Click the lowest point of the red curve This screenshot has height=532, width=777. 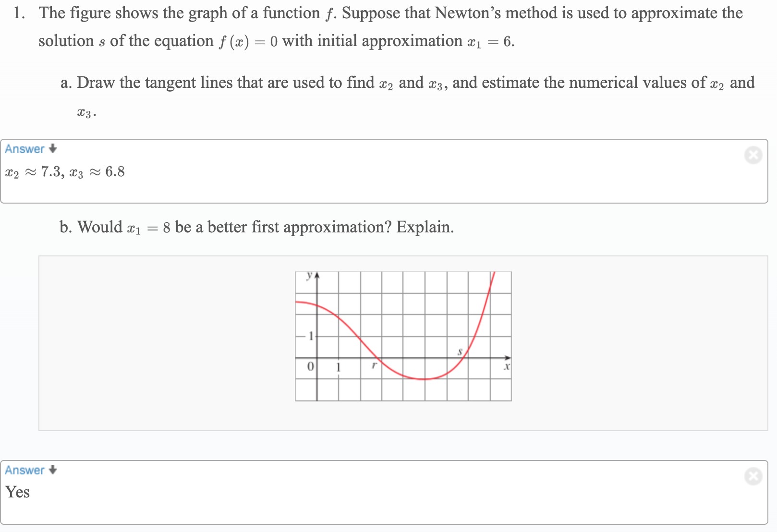(425, 379)
